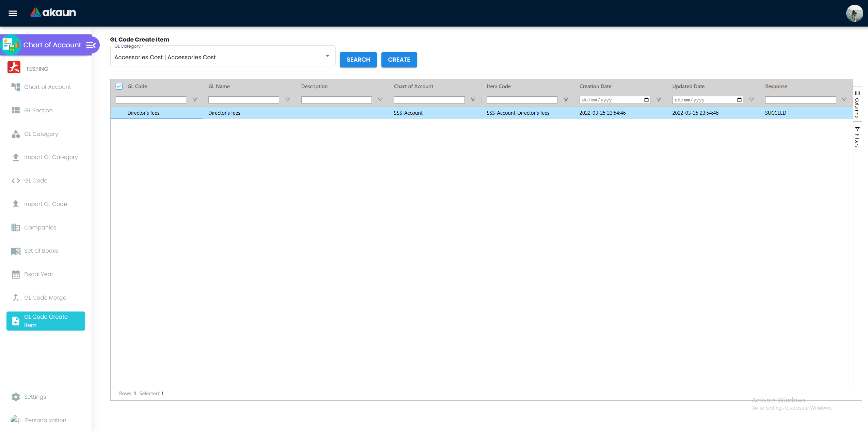This screenshot has height=431, width=868.
Task: Select the Director's fees GL Code cell
Action: (157, 113)
